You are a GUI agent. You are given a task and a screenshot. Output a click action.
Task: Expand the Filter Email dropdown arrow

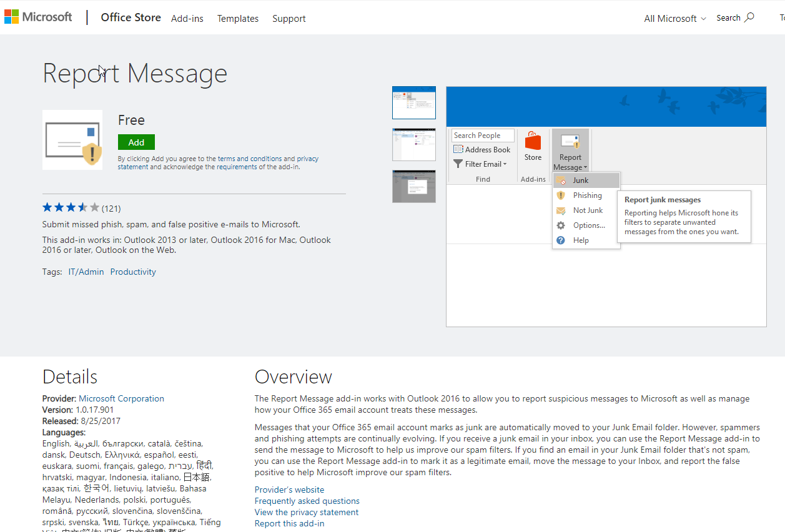(505, 165)
